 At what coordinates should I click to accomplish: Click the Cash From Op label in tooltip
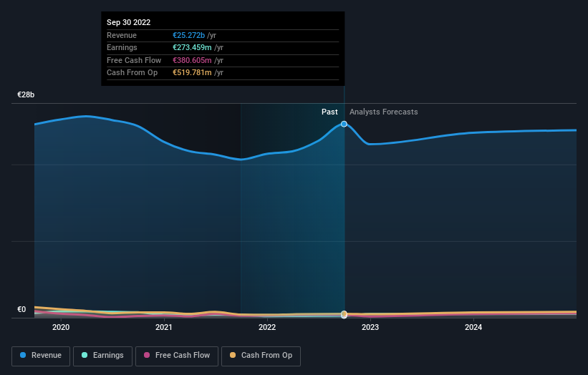click(x=132, y=73)
